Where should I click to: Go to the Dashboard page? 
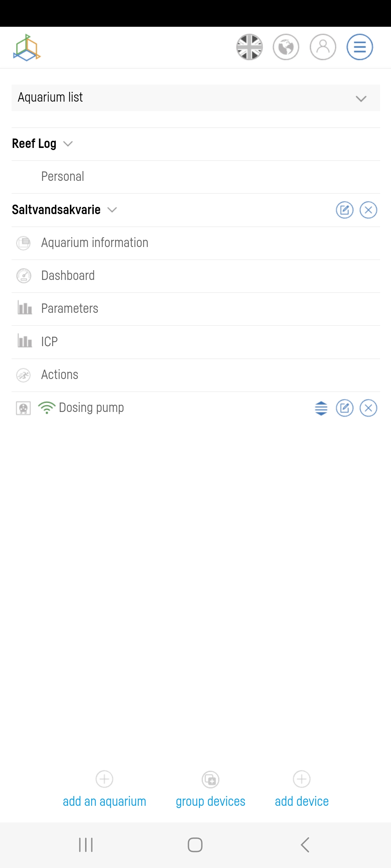click(68, 276)
